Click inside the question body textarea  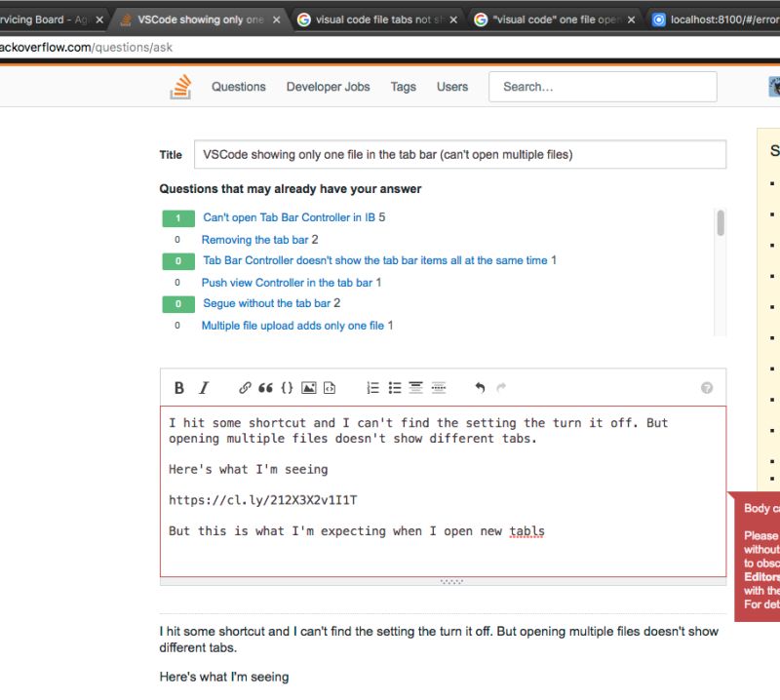443,491
